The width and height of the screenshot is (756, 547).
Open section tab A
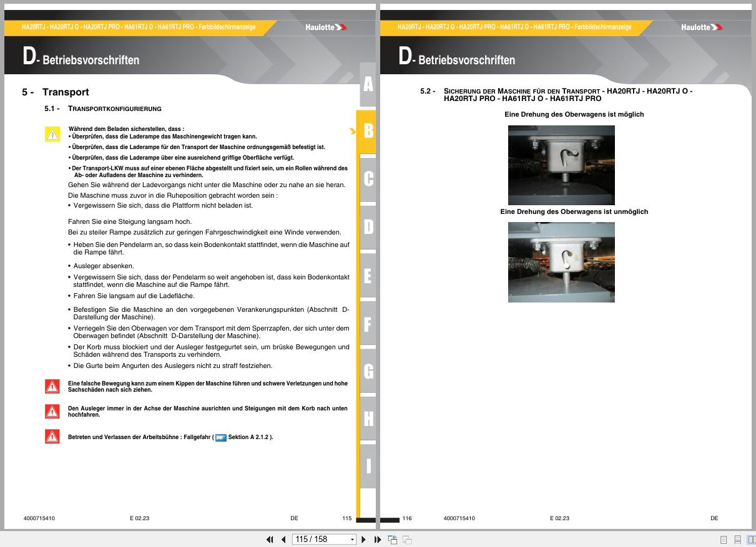tap(368, 85)
